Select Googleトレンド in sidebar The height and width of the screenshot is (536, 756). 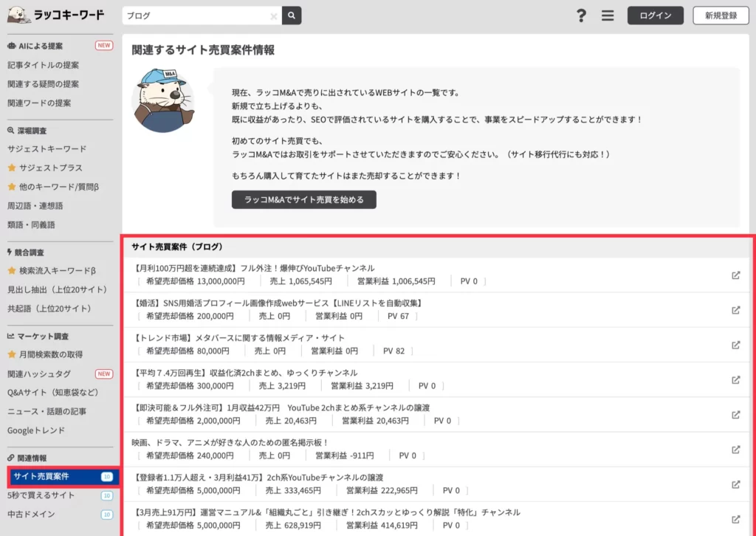coord(36,430)
